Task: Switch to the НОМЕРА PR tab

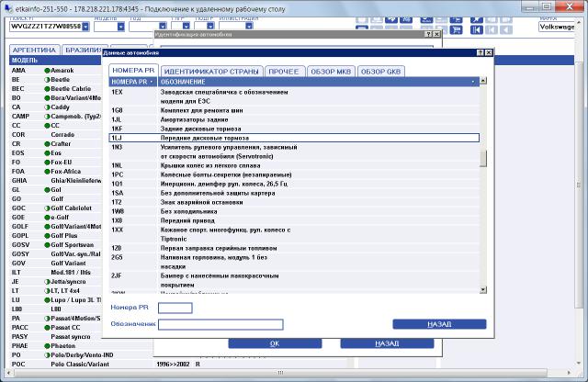Action: click(x=133, y=70)
